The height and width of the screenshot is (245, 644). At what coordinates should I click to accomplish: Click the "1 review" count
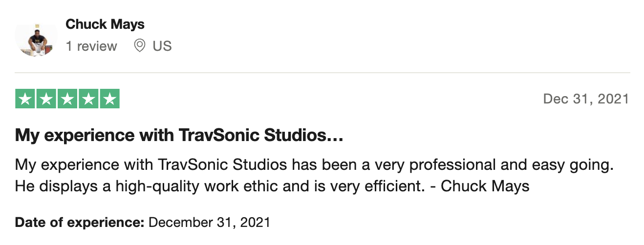pyautogui.click(x=91, y=46)
